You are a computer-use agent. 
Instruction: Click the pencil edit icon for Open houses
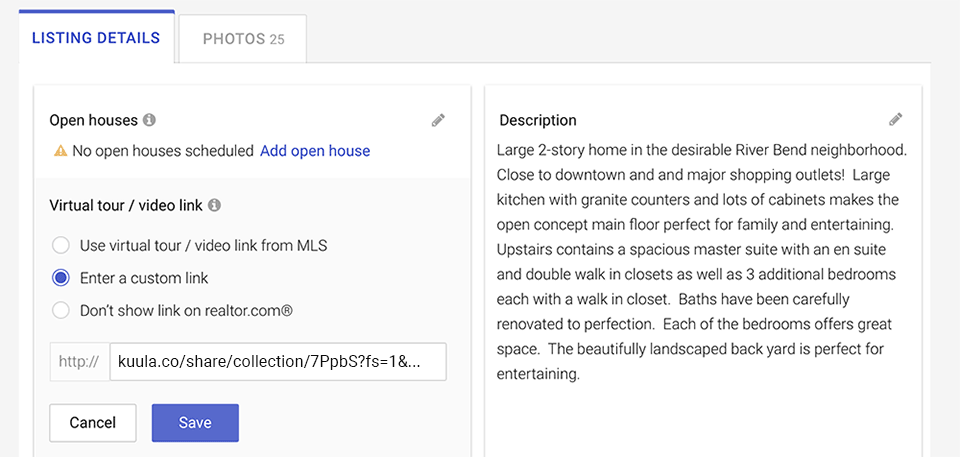tap(438, 120)
